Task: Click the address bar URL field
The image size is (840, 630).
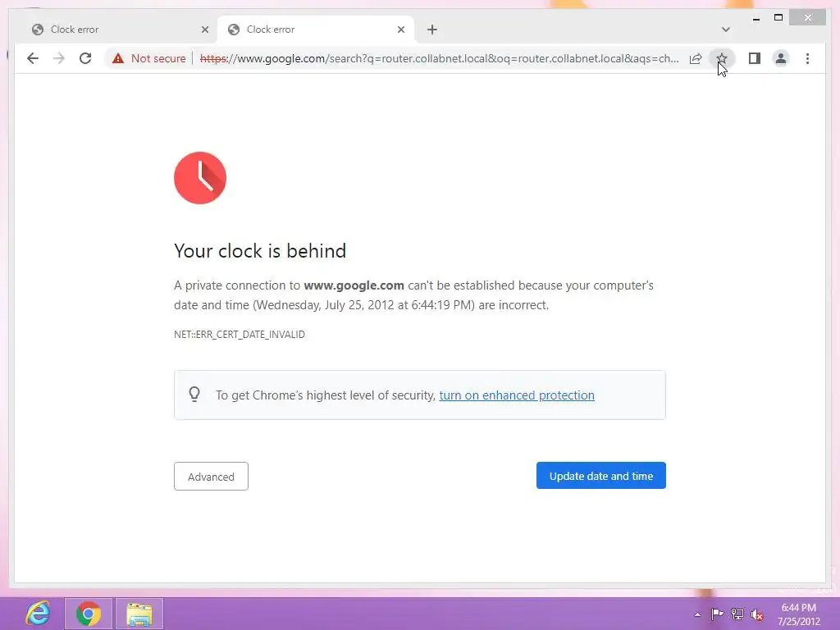Action: pyautogui.click(x=439, y=58)
